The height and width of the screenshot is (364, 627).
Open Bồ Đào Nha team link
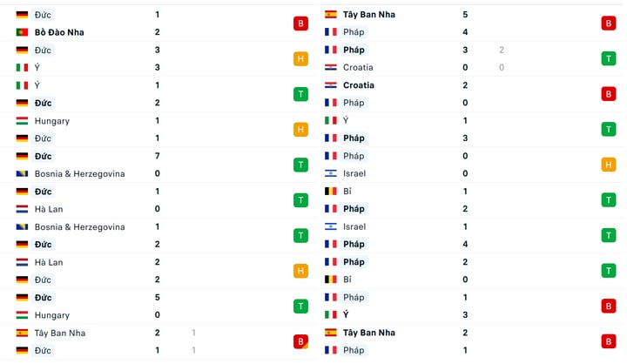pyautogui.click(x=59, y=32)
